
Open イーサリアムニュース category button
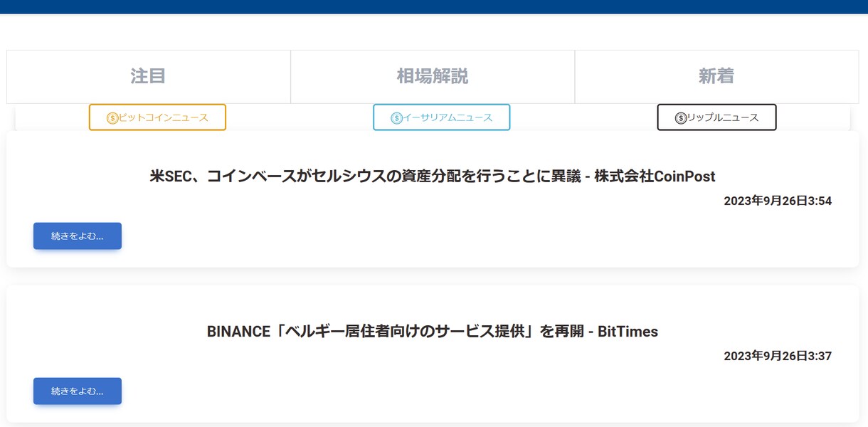(441, 117)
